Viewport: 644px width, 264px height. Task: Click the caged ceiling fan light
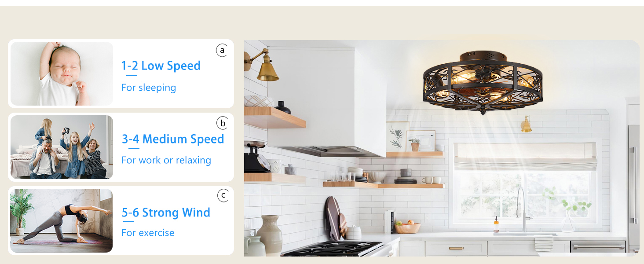(483, 82)
